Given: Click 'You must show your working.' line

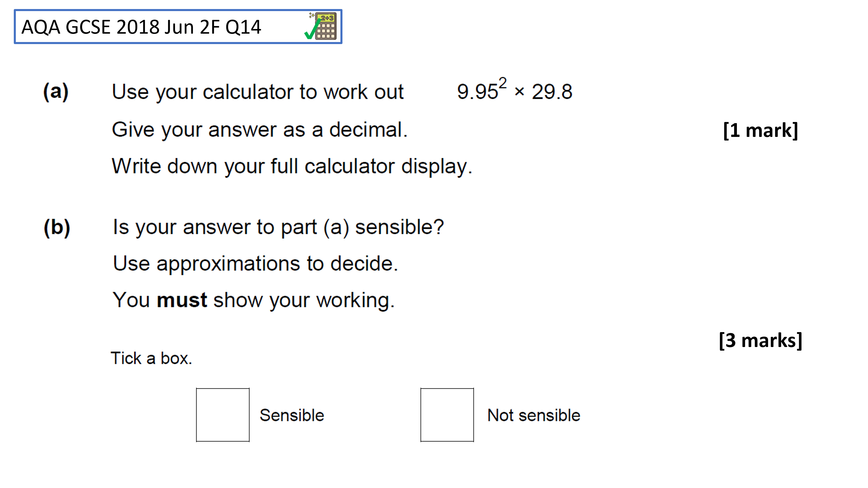Looking at the screenshot, I should 253,300.
